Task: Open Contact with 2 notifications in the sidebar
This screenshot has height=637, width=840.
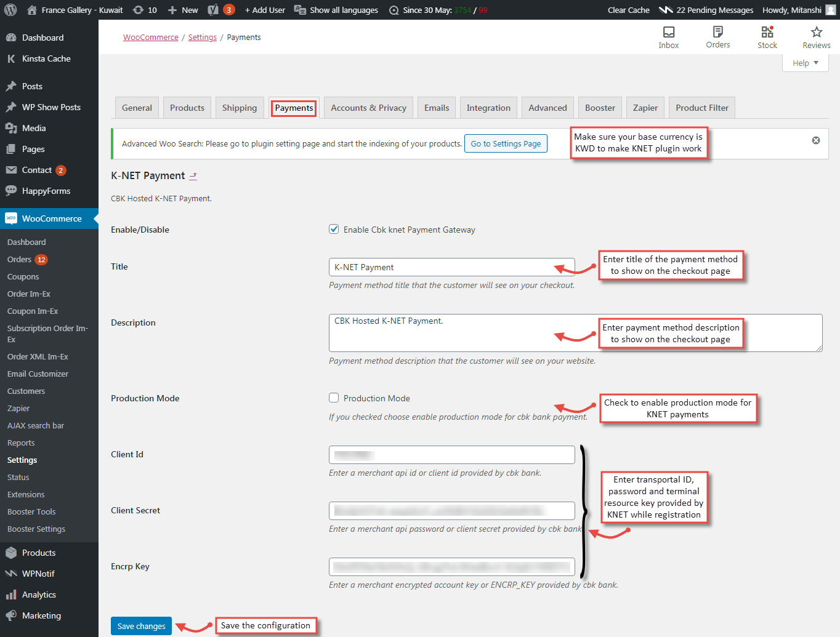Action: pos(49,170)
